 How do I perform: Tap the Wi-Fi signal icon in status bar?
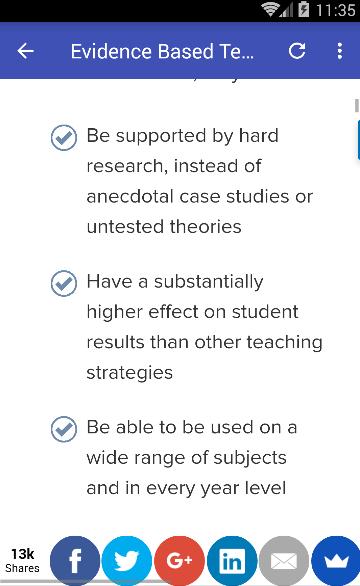270,9
